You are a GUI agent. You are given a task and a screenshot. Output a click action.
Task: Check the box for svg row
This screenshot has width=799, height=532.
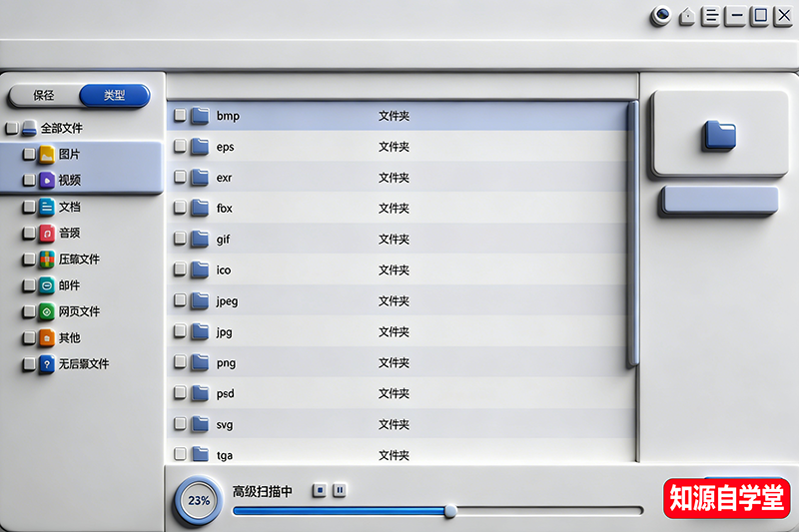point(180,423)
